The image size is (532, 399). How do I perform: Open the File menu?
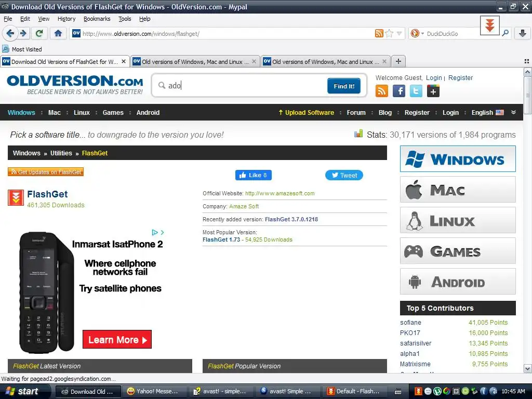[8, 19]
